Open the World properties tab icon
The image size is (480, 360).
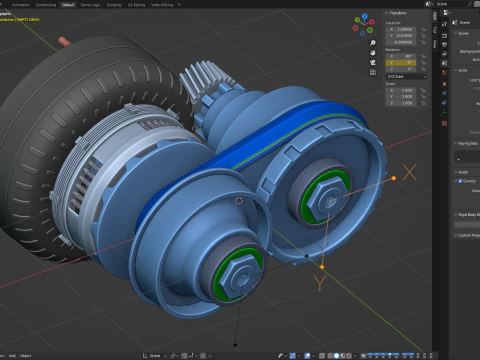click(444, 72)
